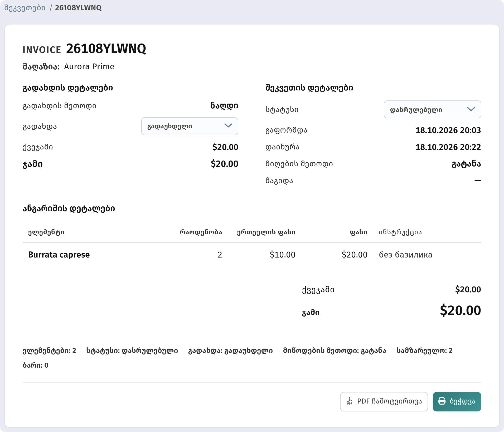Screen dimensions: 504x432
Task: Open the გადახდა payment status dropdown
Action: coord(190,126)
